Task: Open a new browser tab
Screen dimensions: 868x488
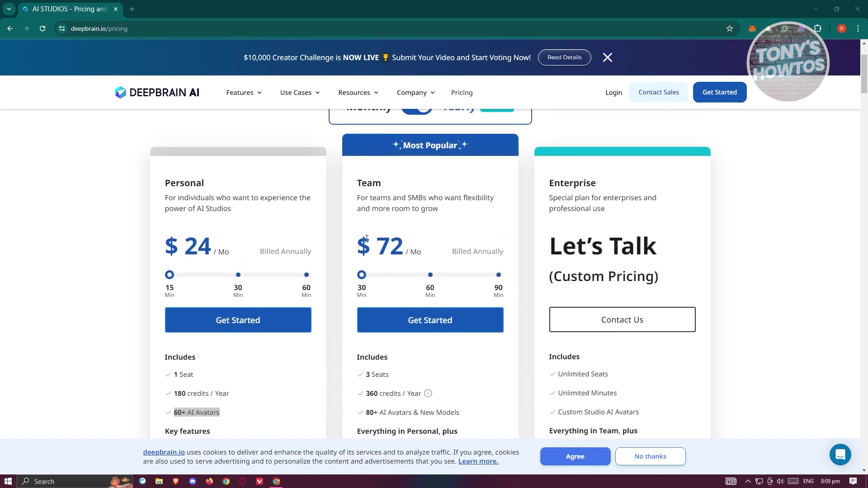Action: (132, 9)
